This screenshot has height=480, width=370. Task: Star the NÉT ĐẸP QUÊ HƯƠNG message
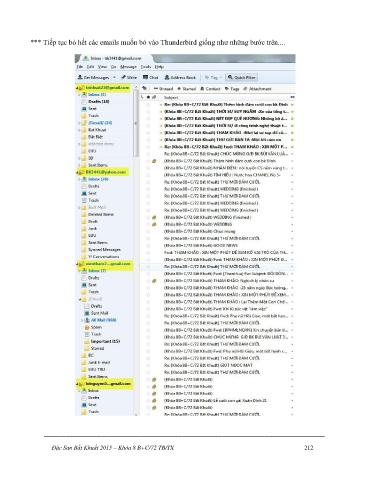coord(148,119)
